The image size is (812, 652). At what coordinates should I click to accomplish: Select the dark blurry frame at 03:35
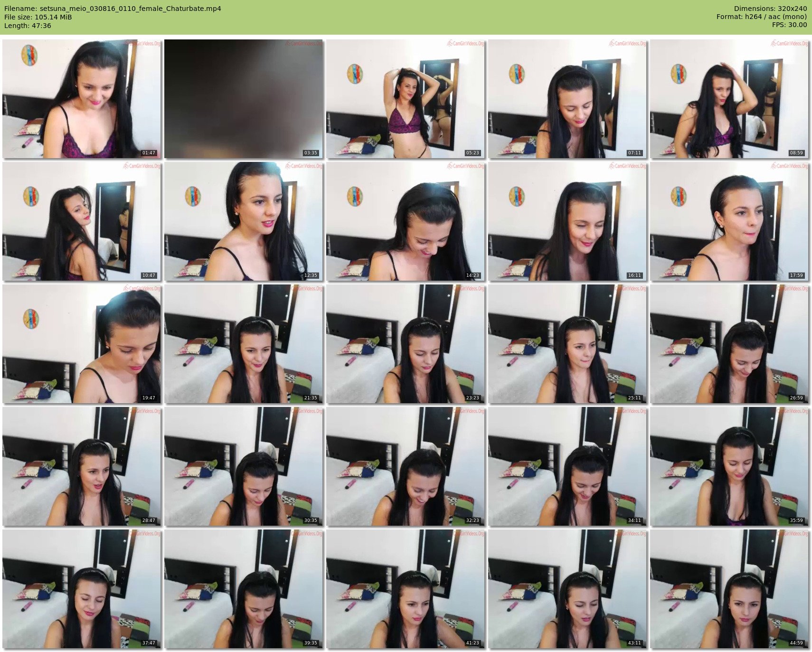(244, 99)
